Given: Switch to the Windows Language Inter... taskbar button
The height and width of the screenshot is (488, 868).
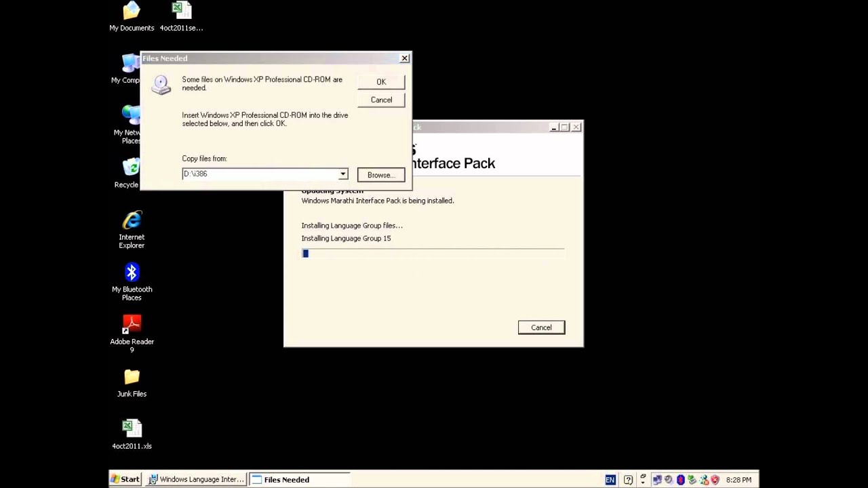Looking at the screenshot, I should coord(196,479).
